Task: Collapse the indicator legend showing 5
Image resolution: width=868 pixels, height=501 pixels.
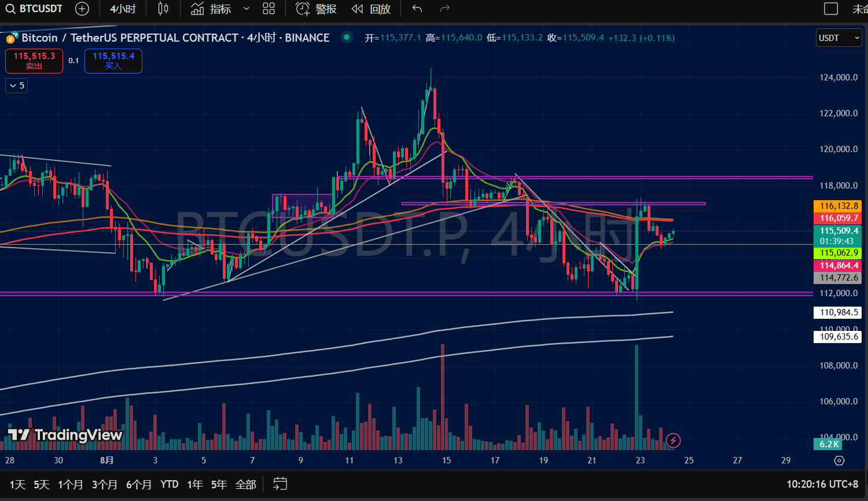Action: click(x=16, y=86)
